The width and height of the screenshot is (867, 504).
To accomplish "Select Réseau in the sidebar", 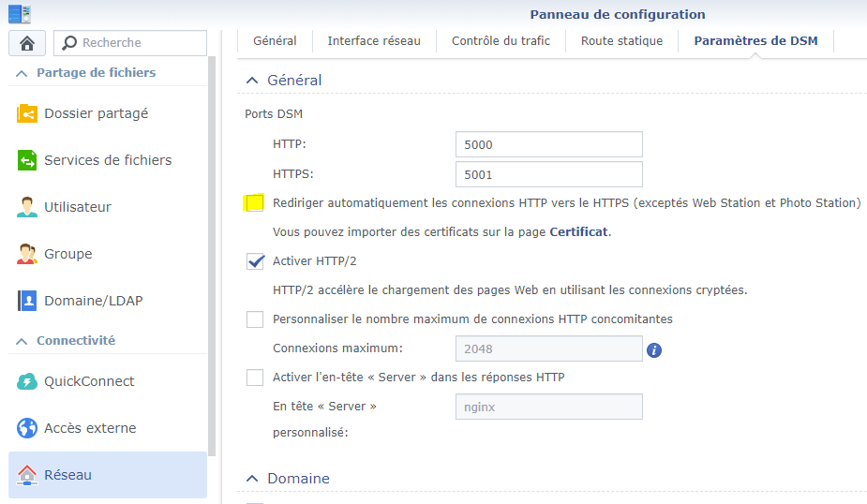I will click(x=108, y=475).
